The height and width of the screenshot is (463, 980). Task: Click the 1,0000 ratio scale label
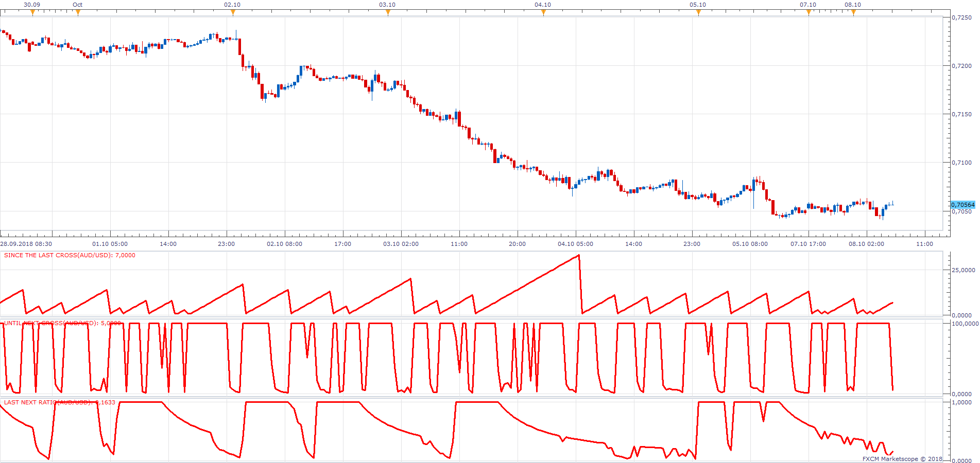pos(962,402)
